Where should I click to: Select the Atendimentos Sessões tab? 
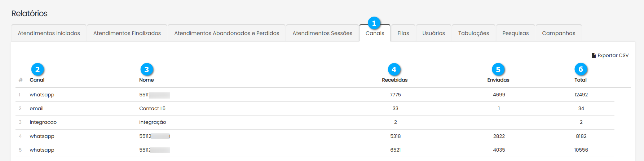pos(322,33)
